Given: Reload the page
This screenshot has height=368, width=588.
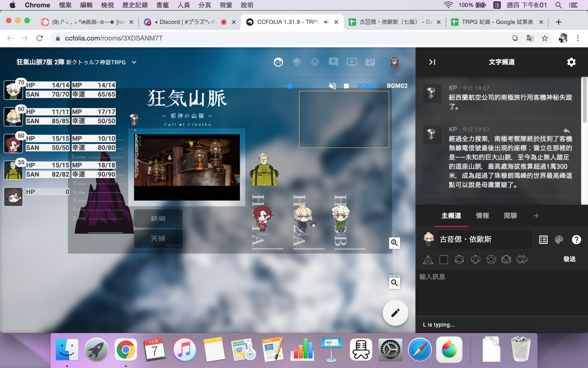Looking at the screenshot, I should pos(40,38).
